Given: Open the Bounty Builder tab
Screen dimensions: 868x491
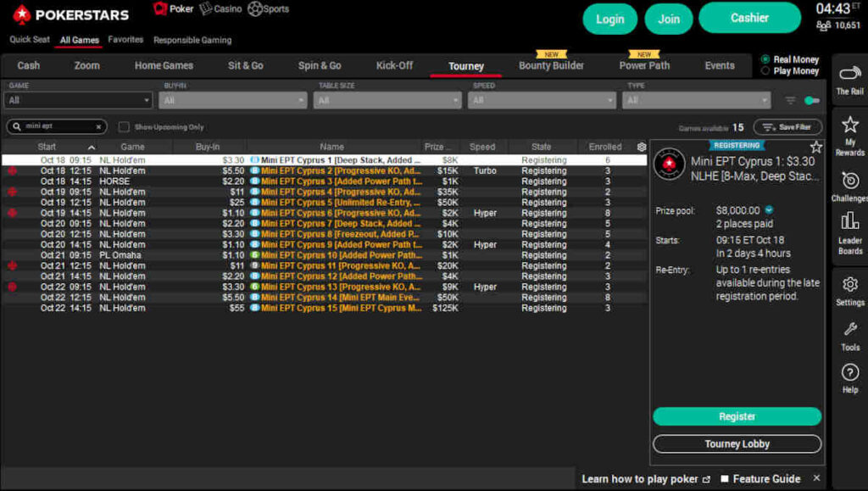Looking at the screenshot, I should click(551, 65).
